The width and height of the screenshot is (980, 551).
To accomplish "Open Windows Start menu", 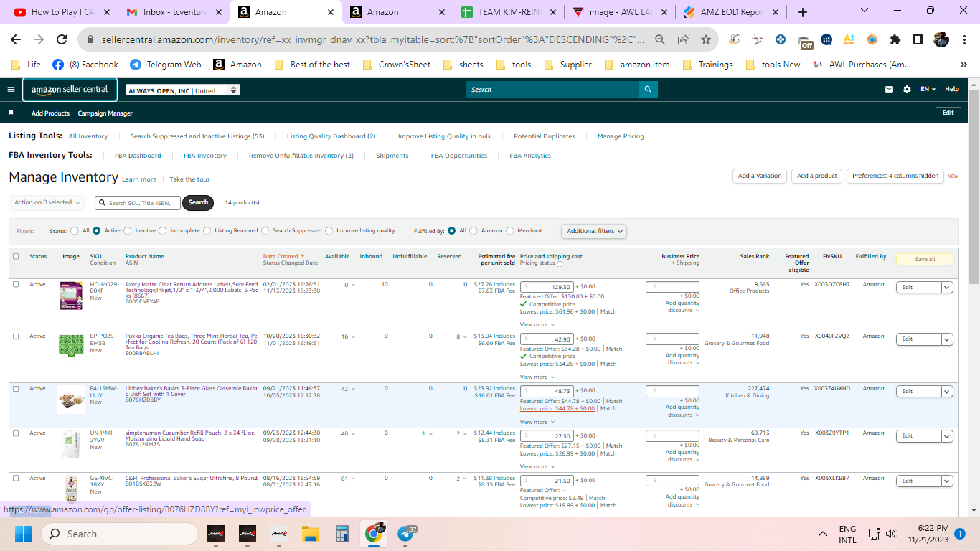I will click(23, 534).
